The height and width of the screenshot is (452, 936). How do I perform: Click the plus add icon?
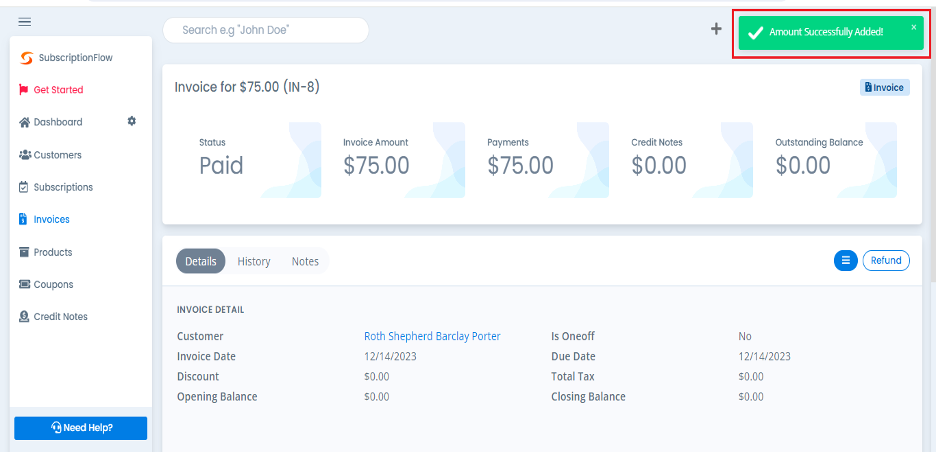[x=716, y=29]
